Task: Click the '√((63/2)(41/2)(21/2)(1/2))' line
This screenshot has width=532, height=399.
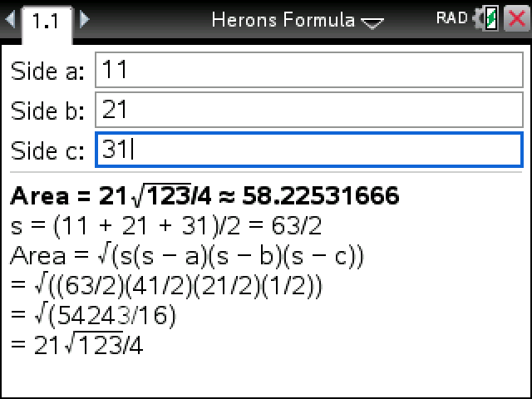Action: 166,286
